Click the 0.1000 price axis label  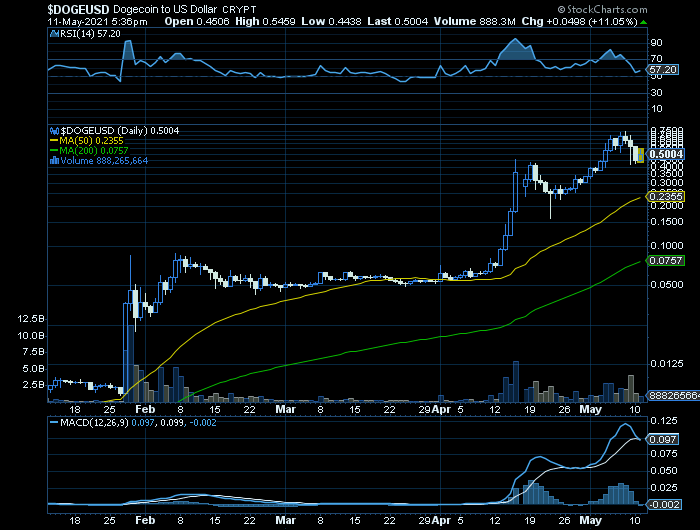coord(667,246)
